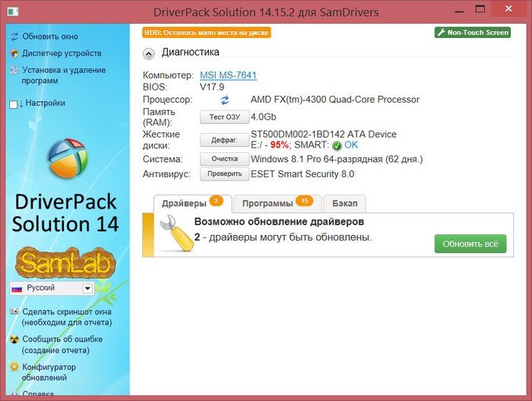Click the language dropdown arrow
532x401 pixels.
coord(87,288)
